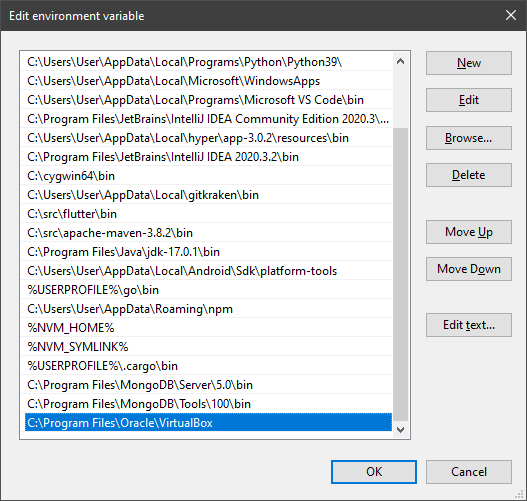Select the %NVM_SYMLINK% entry

click(207, 347)
